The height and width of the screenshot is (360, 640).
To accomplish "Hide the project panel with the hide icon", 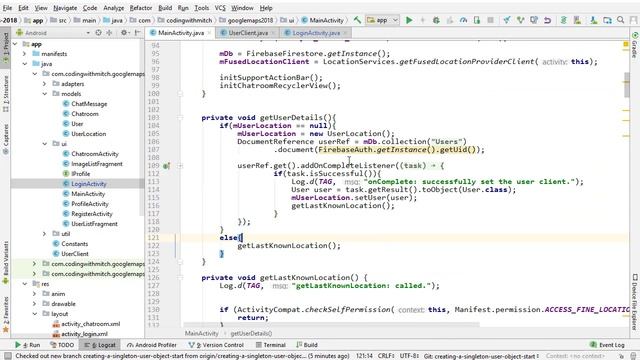I will (138, 33).
